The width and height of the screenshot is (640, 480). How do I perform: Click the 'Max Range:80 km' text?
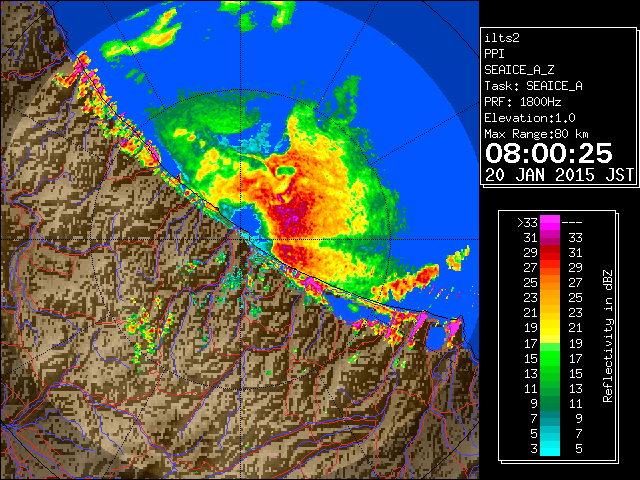click(536, 134)
